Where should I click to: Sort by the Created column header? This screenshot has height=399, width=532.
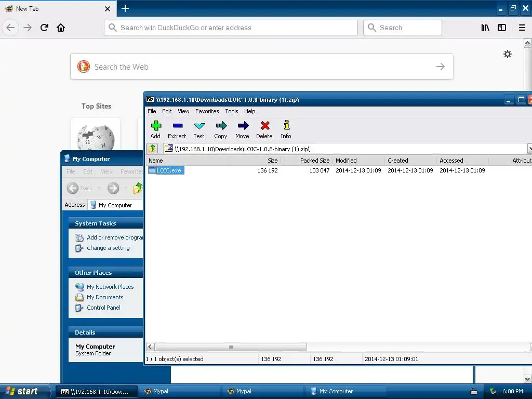tap(410, 161)
